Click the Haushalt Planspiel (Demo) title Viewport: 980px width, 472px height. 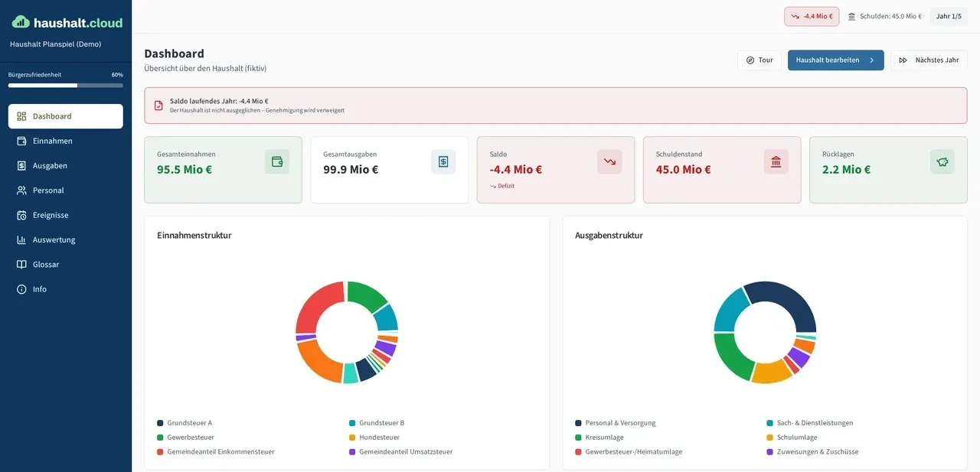tap(55, 44)
